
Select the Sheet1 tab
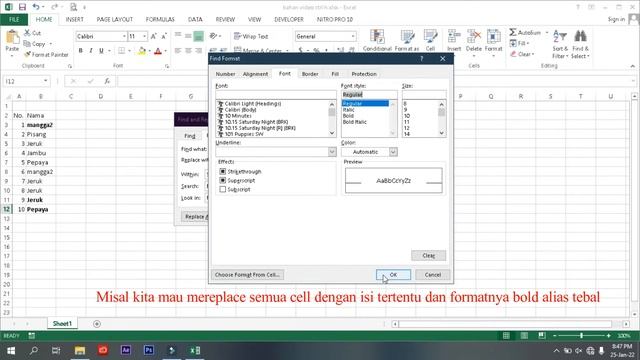[x=62, y=323]
